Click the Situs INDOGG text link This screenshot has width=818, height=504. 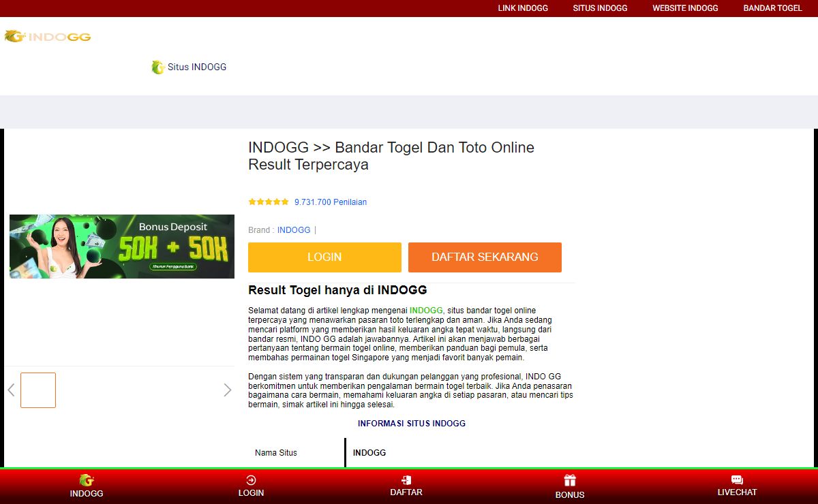pos(197,67)
